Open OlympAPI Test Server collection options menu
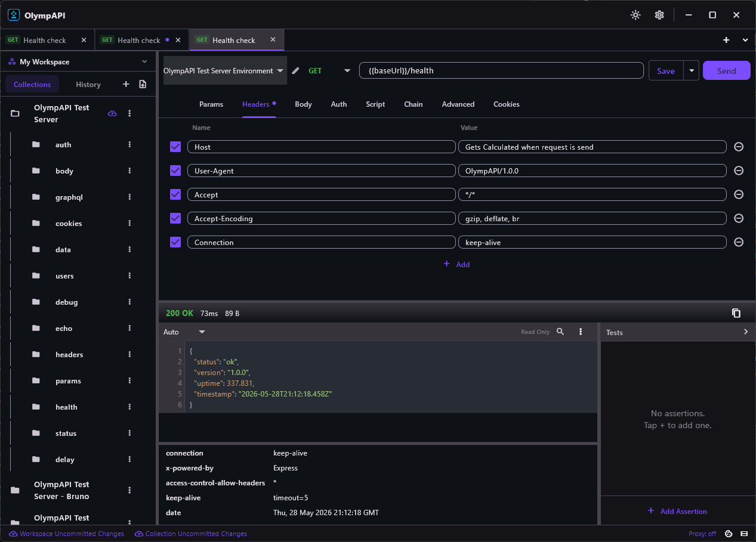This screenshot has height=542, width=756. point(129,113)
